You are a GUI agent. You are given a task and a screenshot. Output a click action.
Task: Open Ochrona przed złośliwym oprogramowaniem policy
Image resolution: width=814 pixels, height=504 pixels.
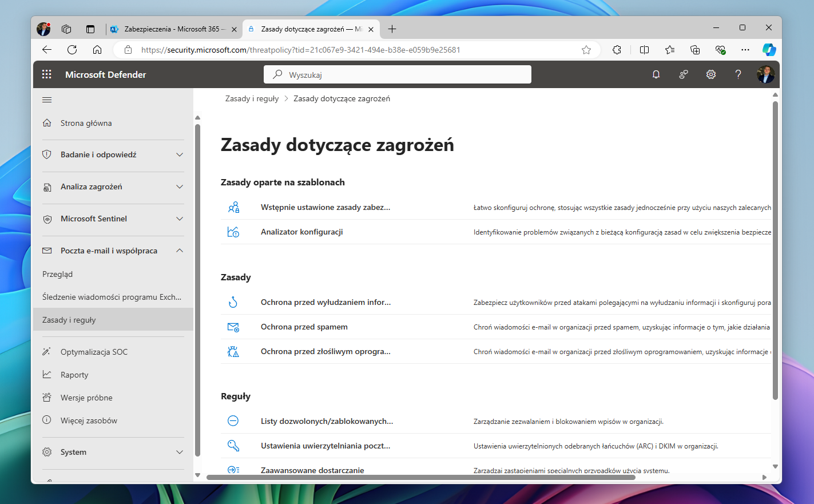coord(325,351)
